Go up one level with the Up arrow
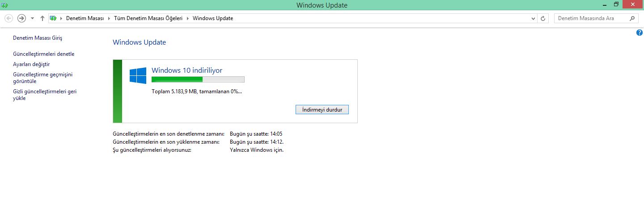This screenshot has height=216, width=644. tap(42, 18)
